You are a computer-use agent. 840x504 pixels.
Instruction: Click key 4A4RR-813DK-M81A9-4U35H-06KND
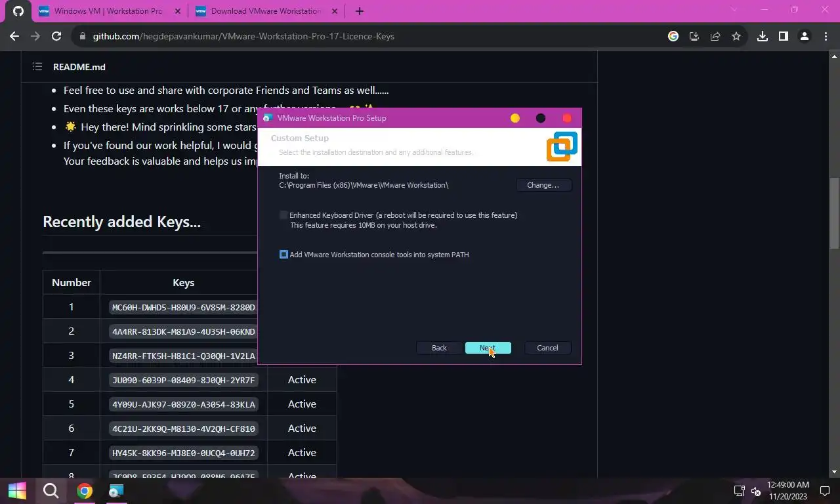pyautogui.click(x=184, y=331)
